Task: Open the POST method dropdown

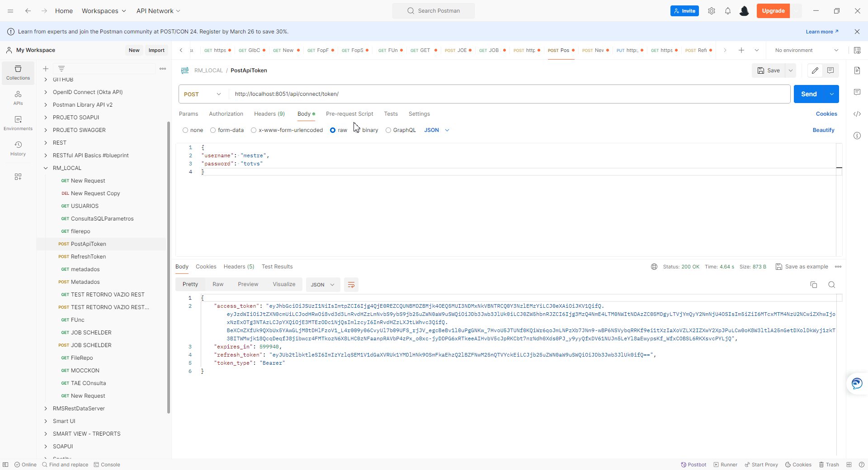Action: [203, 94]
